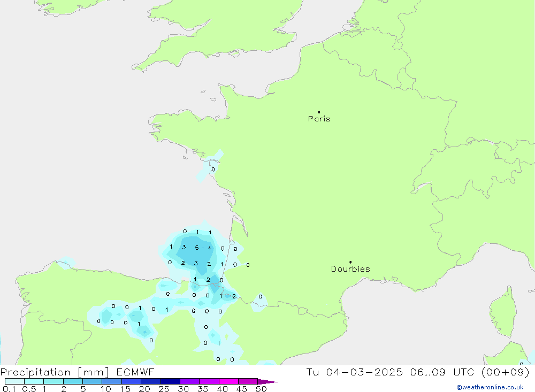Click the small rain patch near the Loire estuary
535x392 pixels.
tap(212, 166)
